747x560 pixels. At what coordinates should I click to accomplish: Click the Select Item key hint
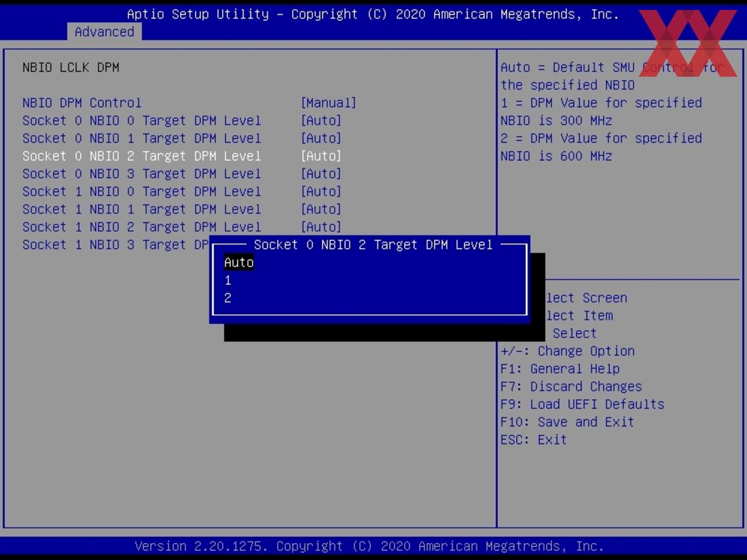tap(579, 316)
